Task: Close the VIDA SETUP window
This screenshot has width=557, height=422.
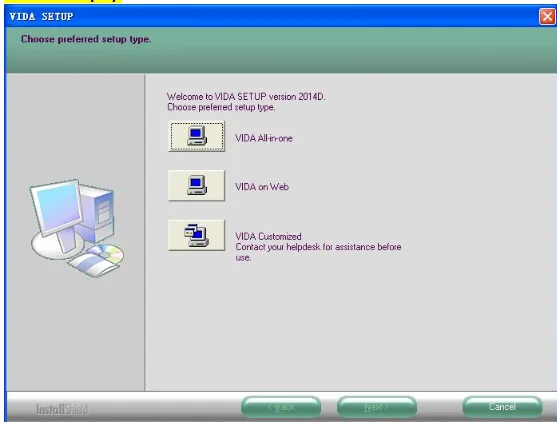Action: (x=547, y=16)
